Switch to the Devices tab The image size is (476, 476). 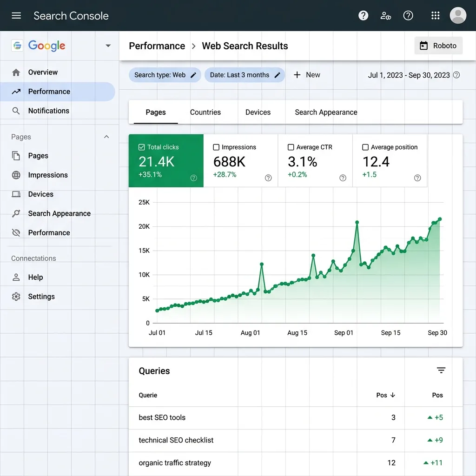[258, 112]
